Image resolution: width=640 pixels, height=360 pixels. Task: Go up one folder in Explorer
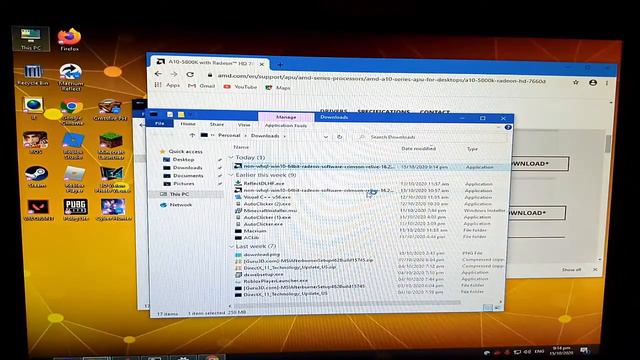point(192,135)
